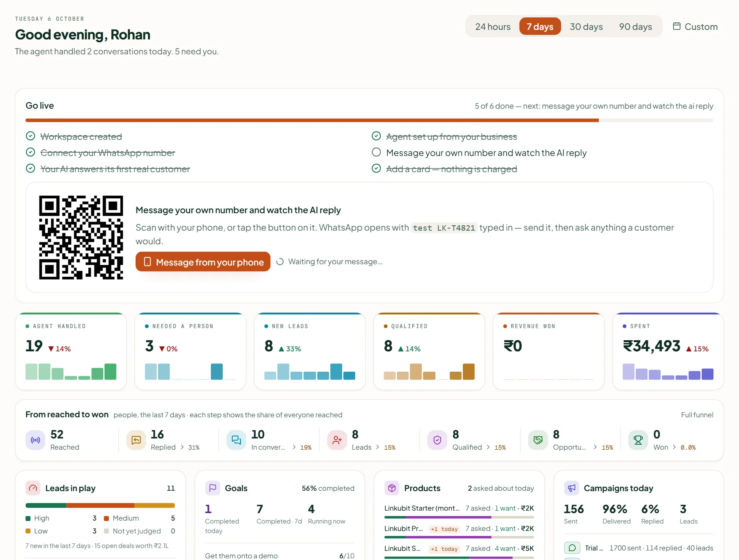
Task: Click the Qualified shield icon in funnel
Action: point(438,440)
